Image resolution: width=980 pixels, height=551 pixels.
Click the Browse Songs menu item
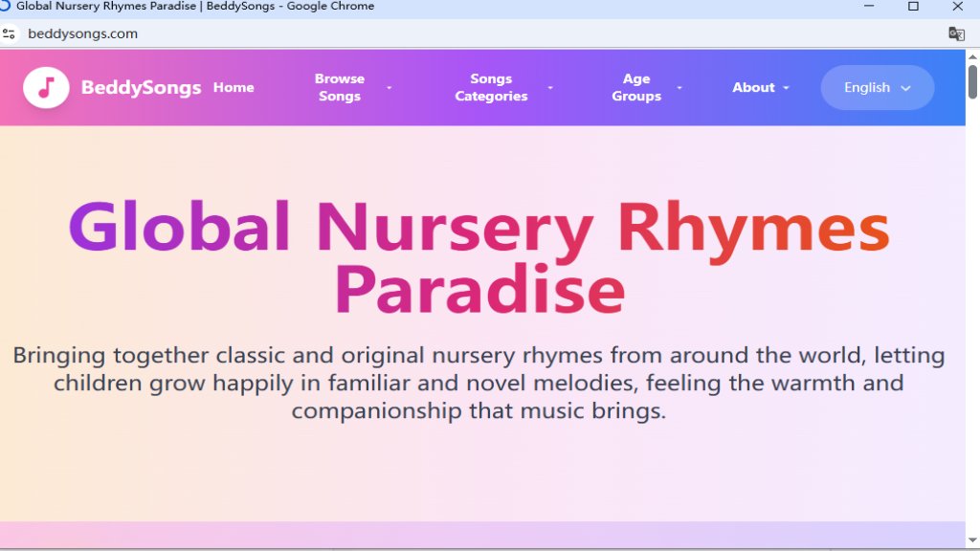(x=340, y=87)
